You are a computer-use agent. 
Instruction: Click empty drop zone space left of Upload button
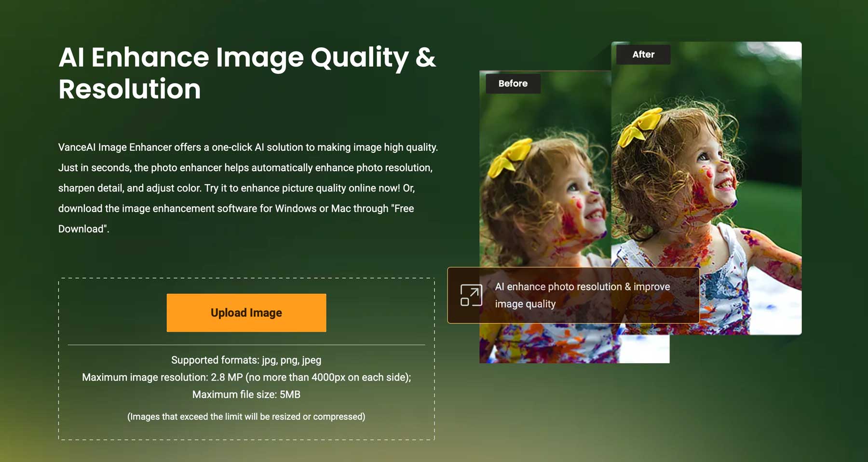[112, 313]
